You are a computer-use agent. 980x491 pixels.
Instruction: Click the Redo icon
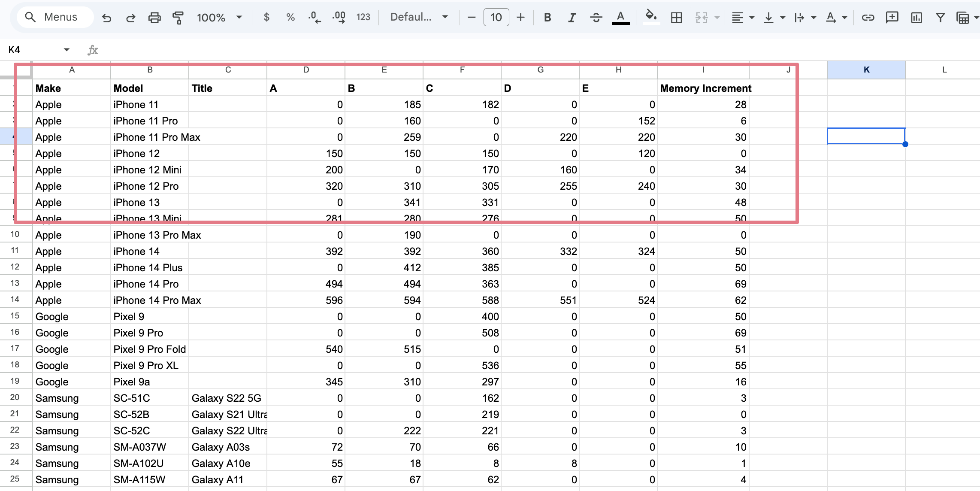coord(130,18)
